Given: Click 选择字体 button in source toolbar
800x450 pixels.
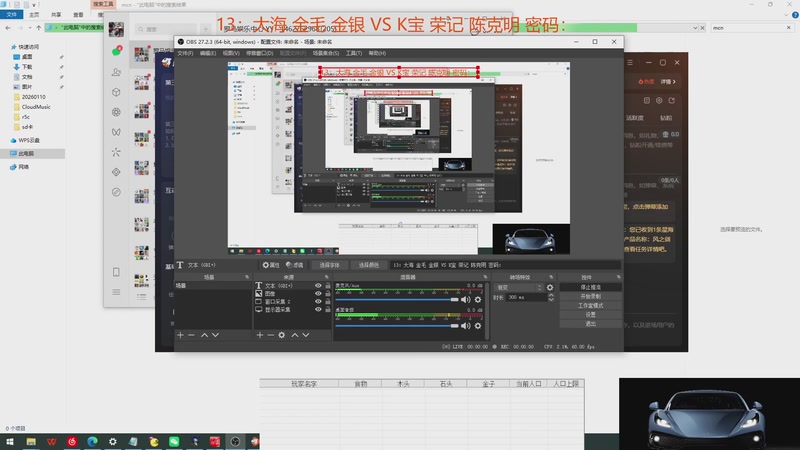Looking at the screenshot, I should click(329, 265).
